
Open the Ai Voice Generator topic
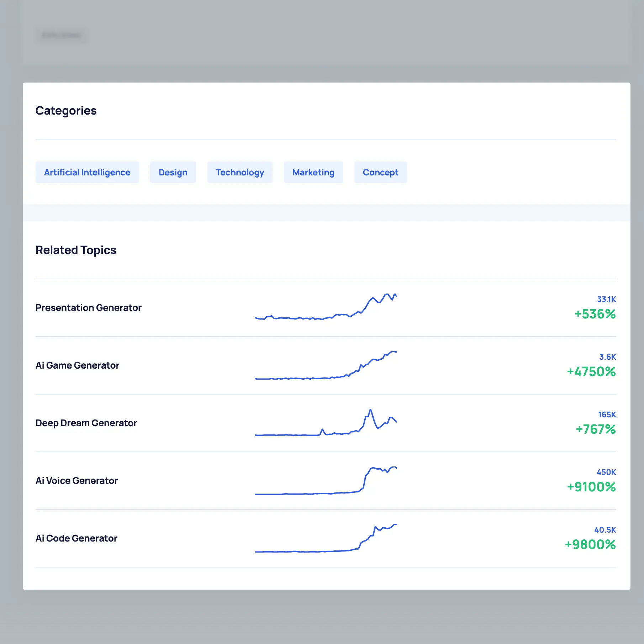point(76,481)
